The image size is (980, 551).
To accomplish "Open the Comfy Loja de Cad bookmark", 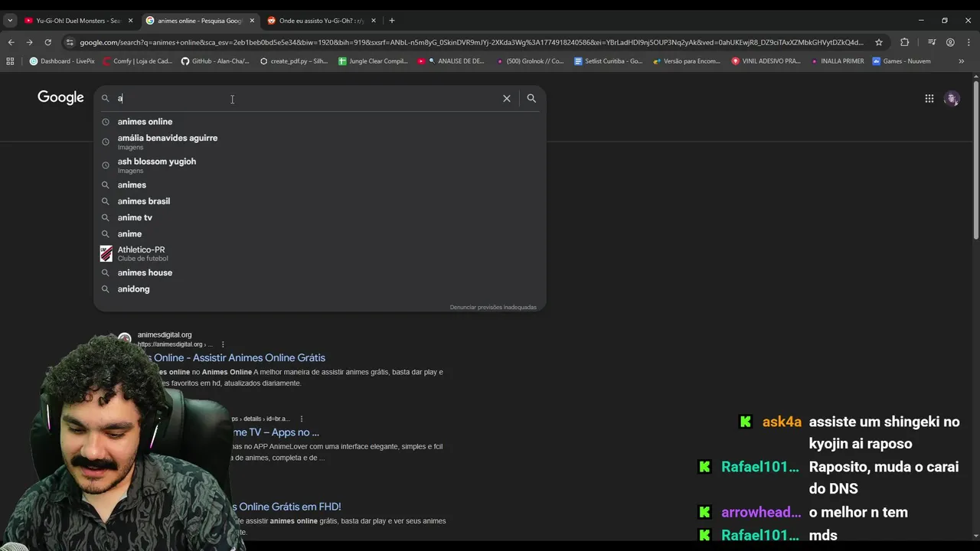I will 137,61.
